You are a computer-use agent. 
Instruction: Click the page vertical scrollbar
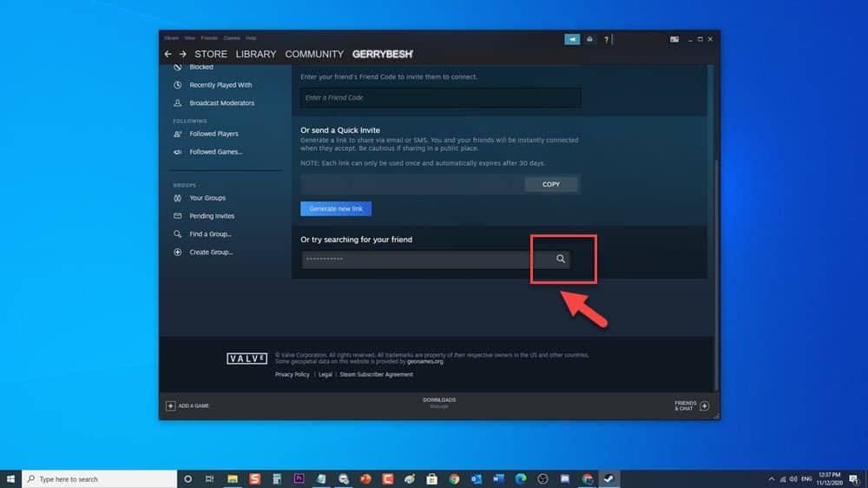point(716,274)
